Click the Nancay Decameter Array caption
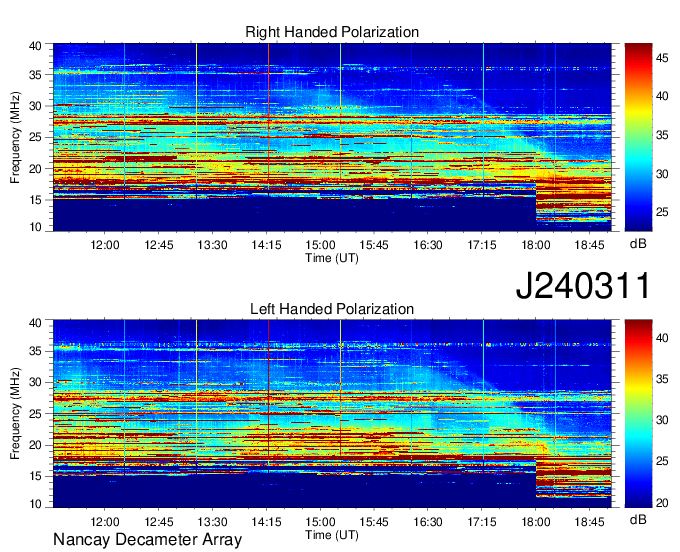The image size is (680, 552). (x=147, y=540)
